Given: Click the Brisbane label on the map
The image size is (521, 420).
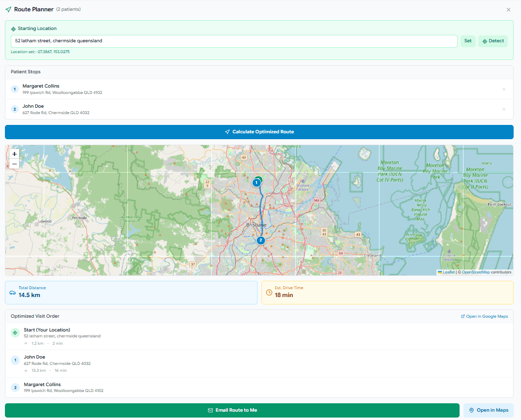Looking at the screenshot, I should point(256,225).
